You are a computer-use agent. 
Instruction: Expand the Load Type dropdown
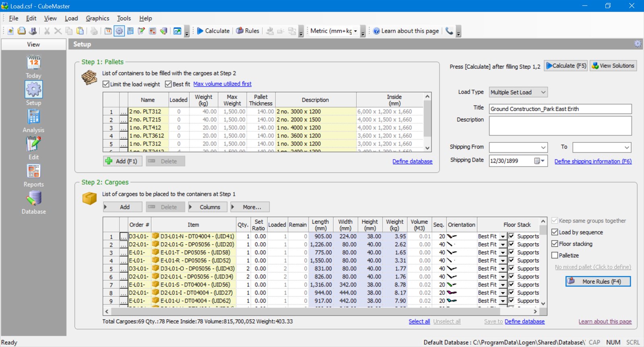(x=543, y=92)
